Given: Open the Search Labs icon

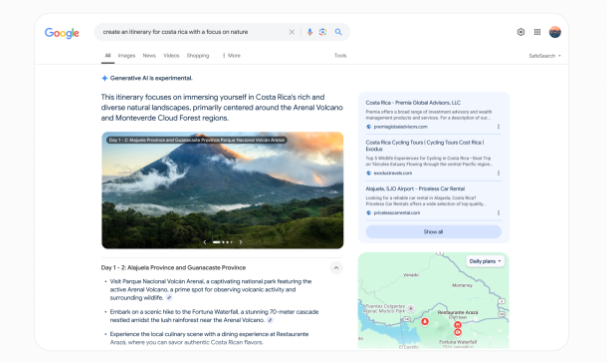Looking at the screenshot, I should click(521, 32).
